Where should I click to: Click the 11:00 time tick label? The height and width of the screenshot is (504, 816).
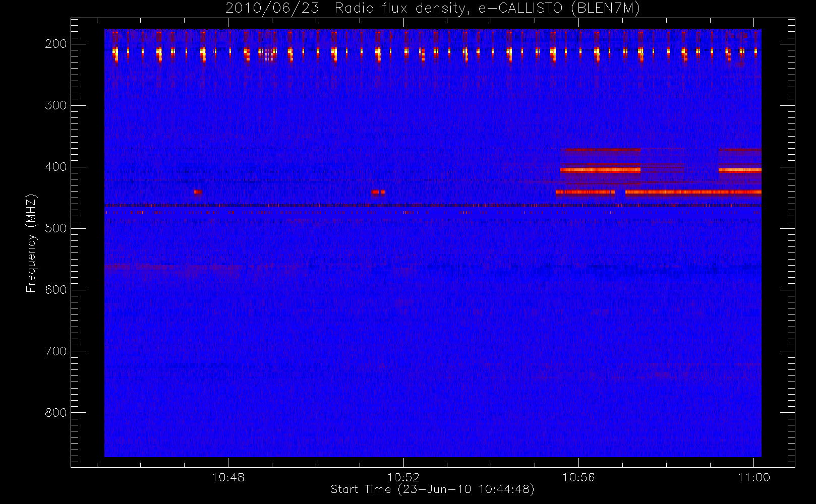click(754, 477)
